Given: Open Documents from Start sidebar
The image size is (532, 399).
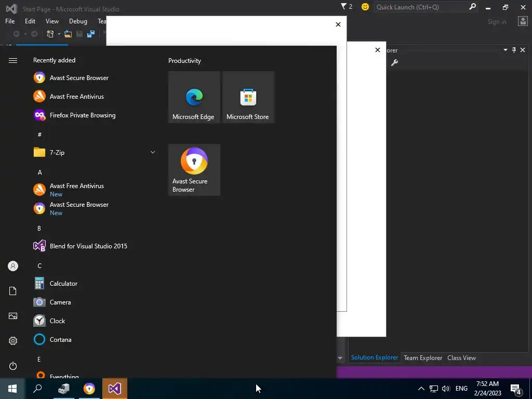Looking at the screenshot, I should coord(13,291).
